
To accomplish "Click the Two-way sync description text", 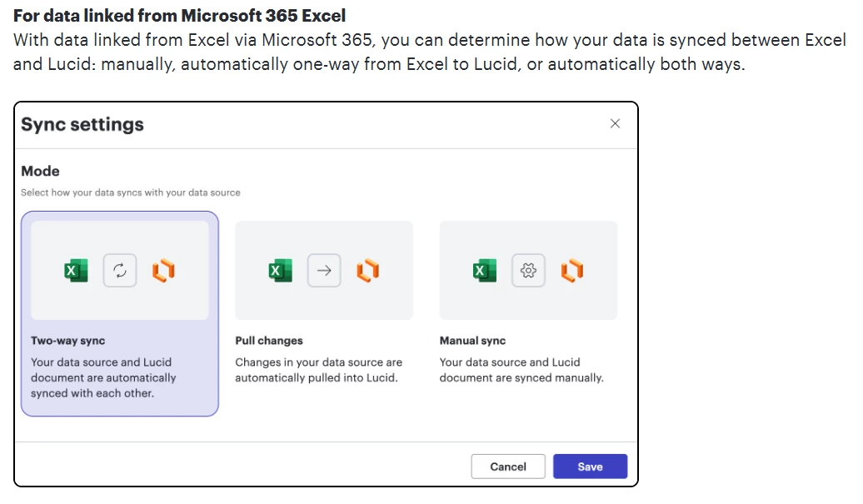I will (103, 377).
